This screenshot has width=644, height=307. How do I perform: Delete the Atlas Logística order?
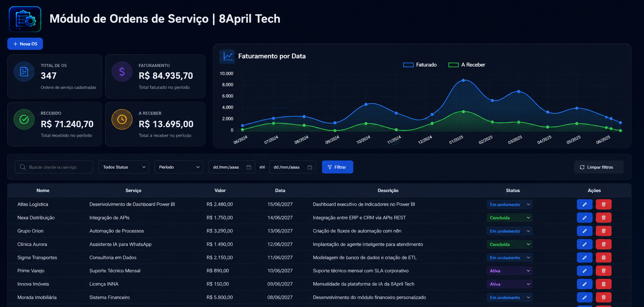604,204
